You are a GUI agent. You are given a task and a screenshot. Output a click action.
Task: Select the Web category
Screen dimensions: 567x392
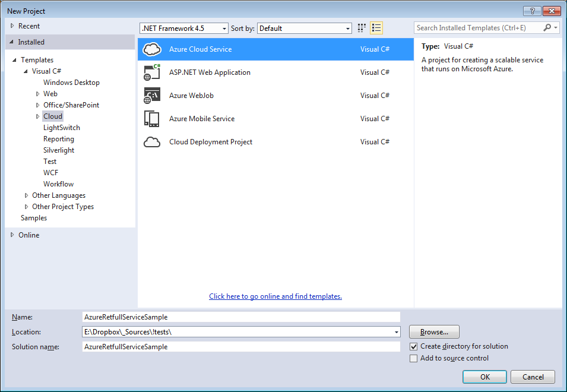(50, 94)
